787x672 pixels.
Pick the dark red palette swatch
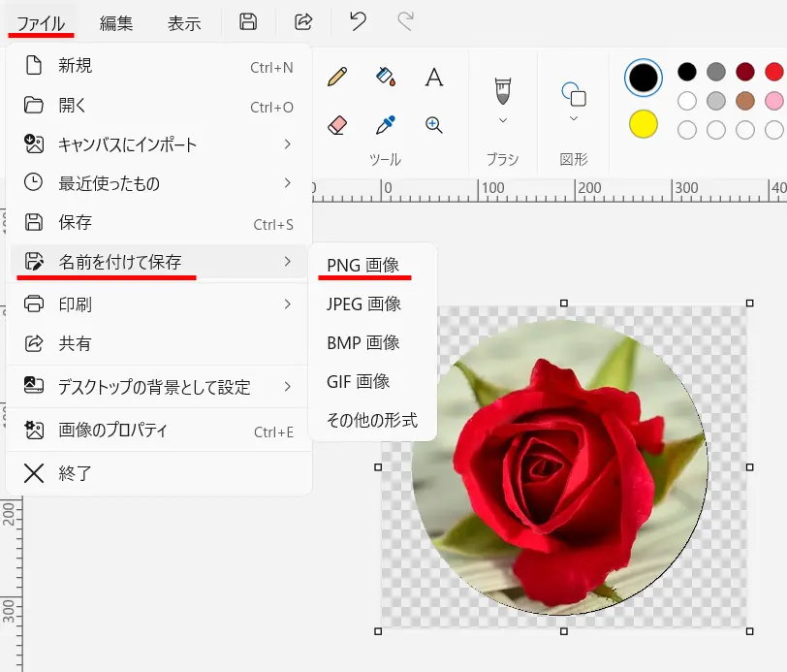744,72
